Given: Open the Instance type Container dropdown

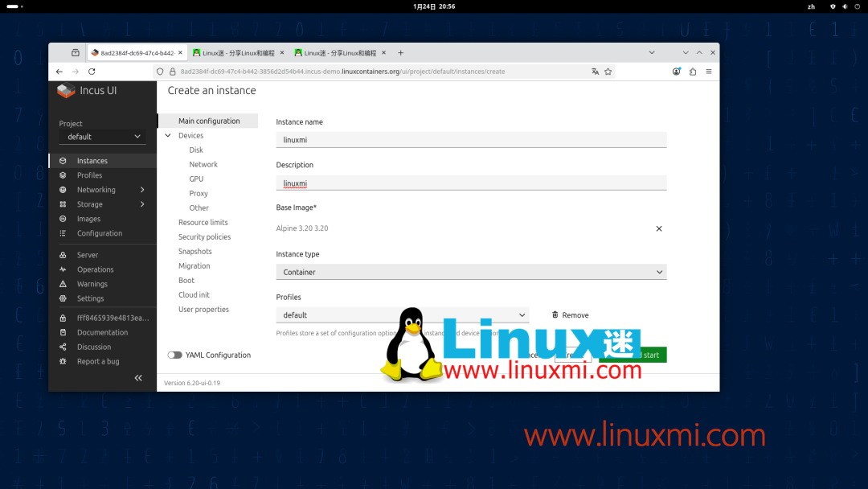Looking at the screenshot, I should tap(471, 272).
